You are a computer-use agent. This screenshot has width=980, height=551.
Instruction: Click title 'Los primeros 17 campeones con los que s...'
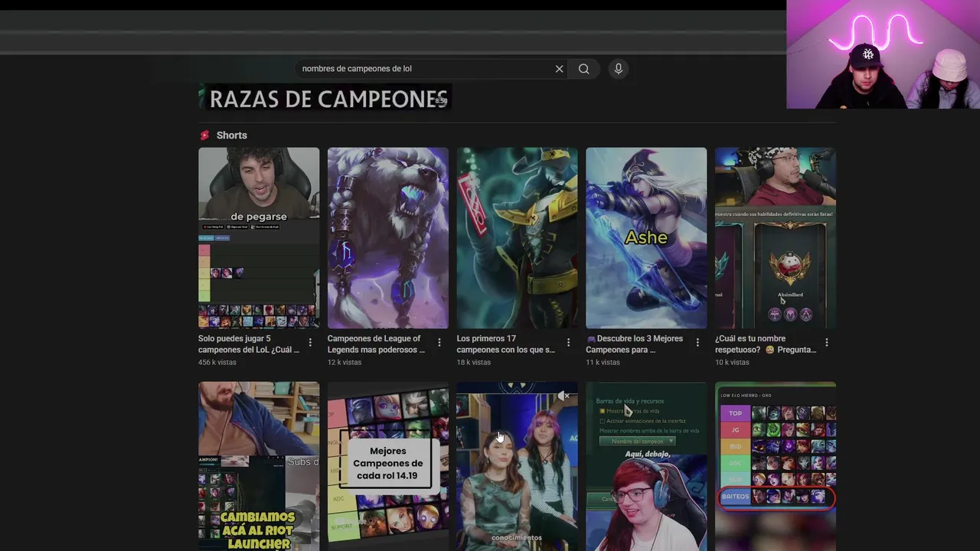(x=505, y=344)
